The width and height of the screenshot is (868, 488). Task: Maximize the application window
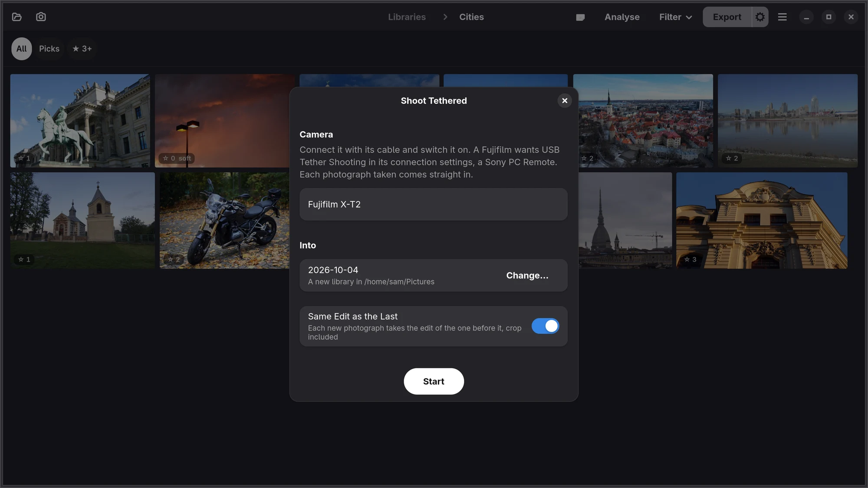point(829,17)
